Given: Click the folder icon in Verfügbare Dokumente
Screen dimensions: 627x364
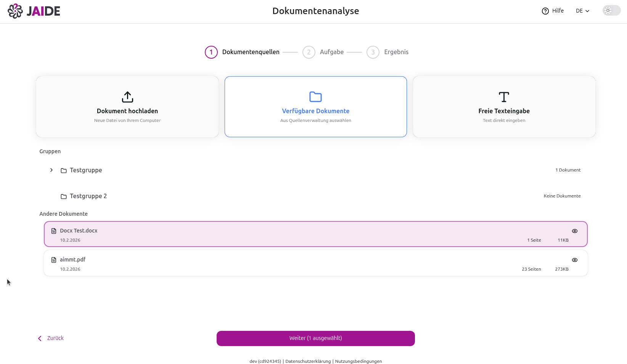Looking at the screenshot, I should [x=315, y=97].
